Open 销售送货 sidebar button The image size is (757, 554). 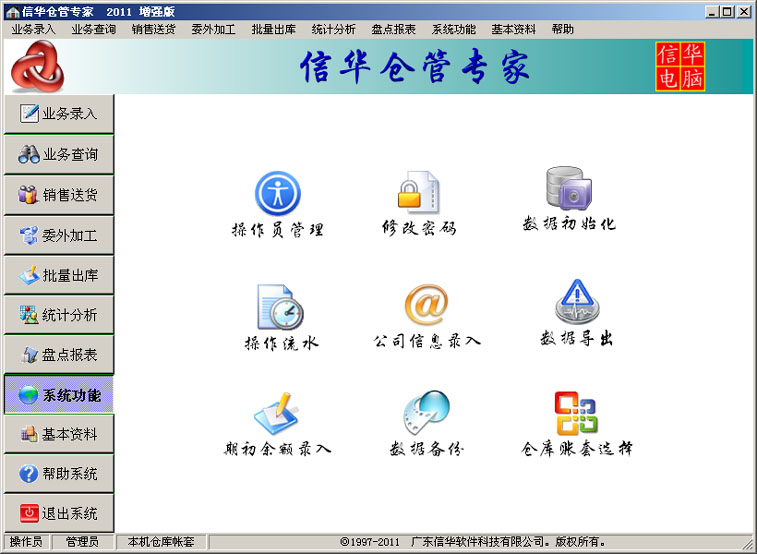59,195
